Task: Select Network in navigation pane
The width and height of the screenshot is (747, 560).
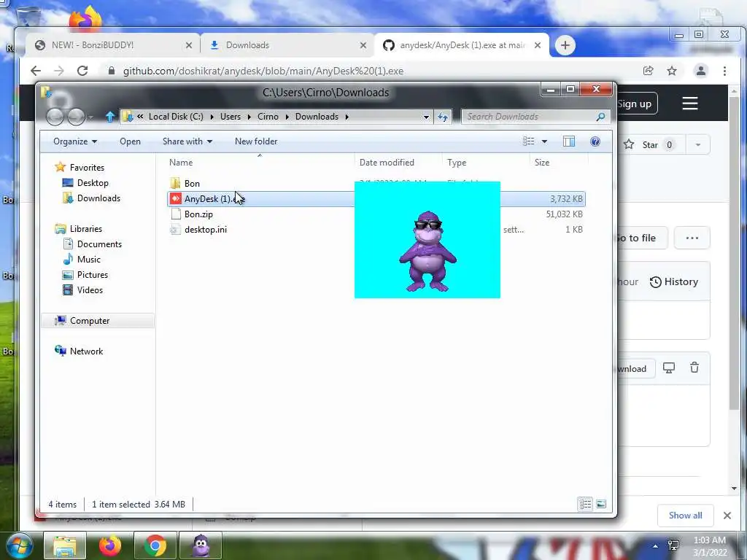Action: [x=79, y=351]
